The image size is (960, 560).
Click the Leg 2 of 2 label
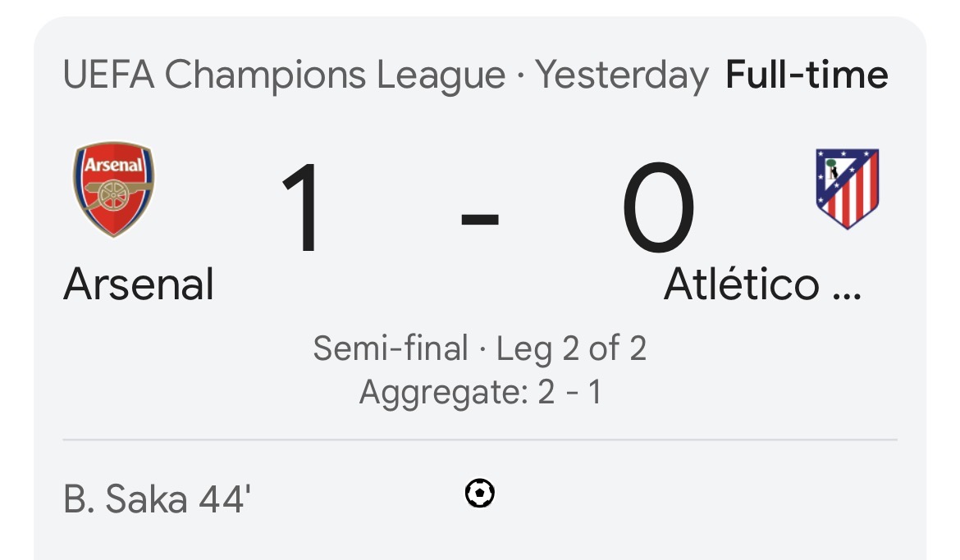571,348
